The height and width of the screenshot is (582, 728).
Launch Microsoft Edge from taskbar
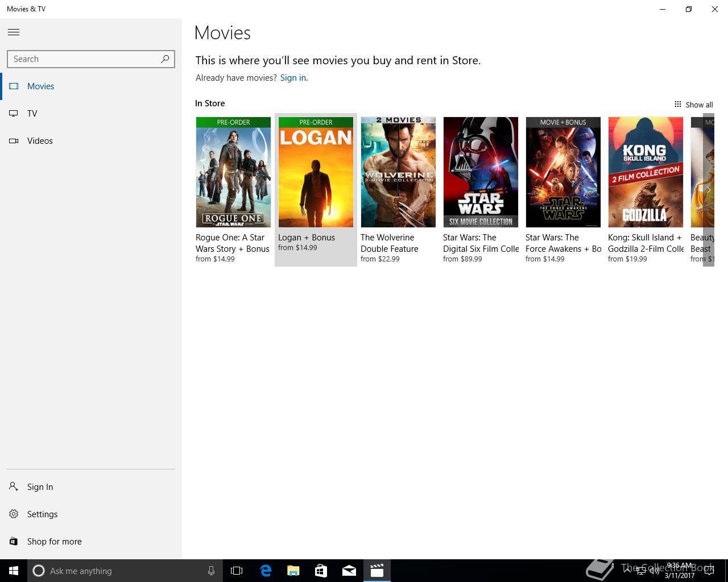point(265,571)
